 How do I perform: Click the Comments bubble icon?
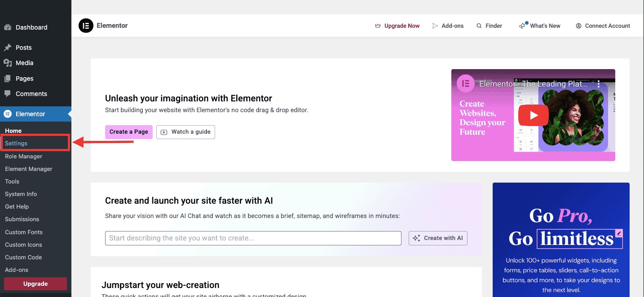[8, 94]
